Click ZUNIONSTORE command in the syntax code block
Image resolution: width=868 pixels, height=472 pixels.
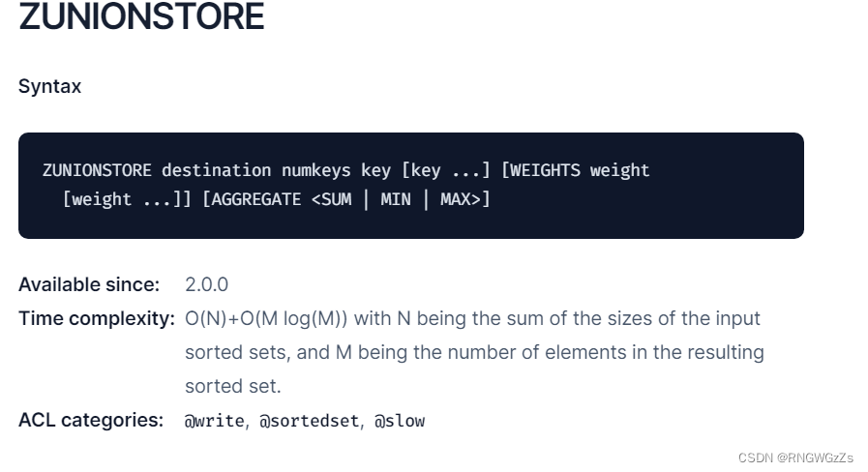[97, 170]
